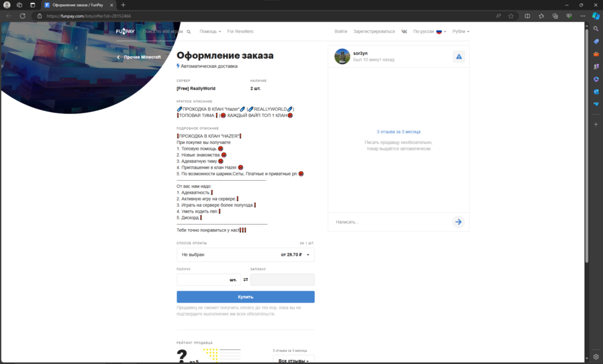
Task: Add this page to favorites
Action: click(x=511, y=16)
